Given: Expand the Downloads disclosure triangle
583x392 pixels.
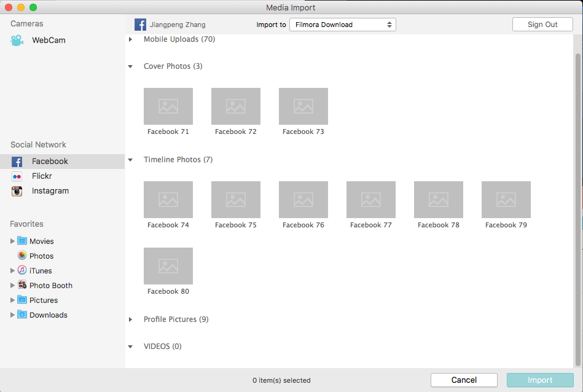Looking at the screenshot, I should pyautogui.click(x=12, y=315).
